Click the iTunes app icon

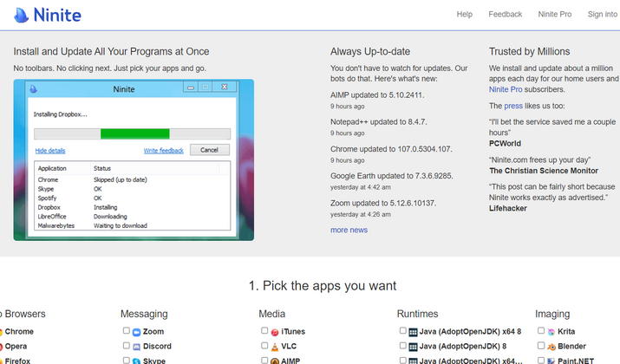(275, 332)
